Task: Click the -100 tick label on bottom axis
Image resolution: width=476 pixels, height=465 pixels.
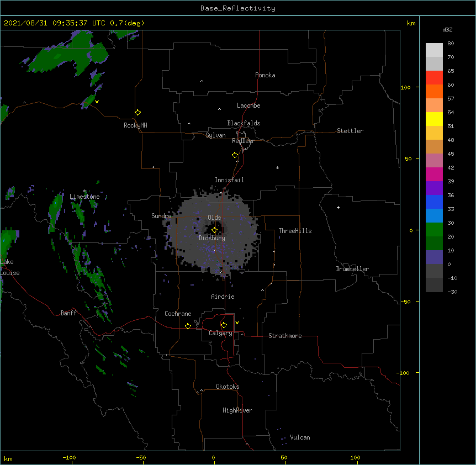Action: tap(70, 457)
